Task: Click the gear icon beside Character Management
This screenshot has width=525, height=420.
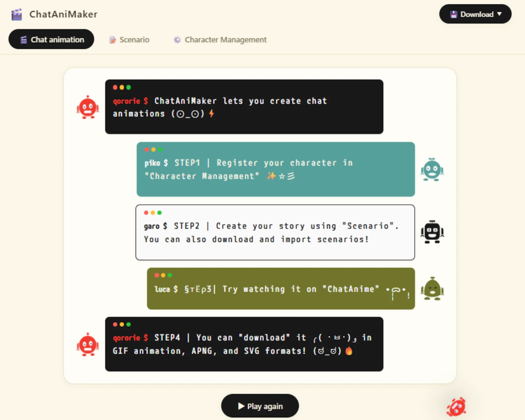Action: [x=177, y=40]
